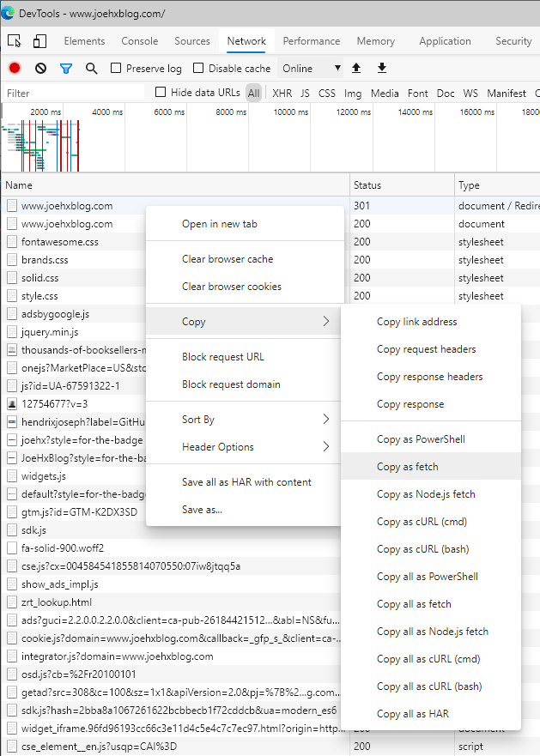The width and height of the screenshot is (540, 756).
Task: Sort by the Status column header
Action: coord(402,185)
